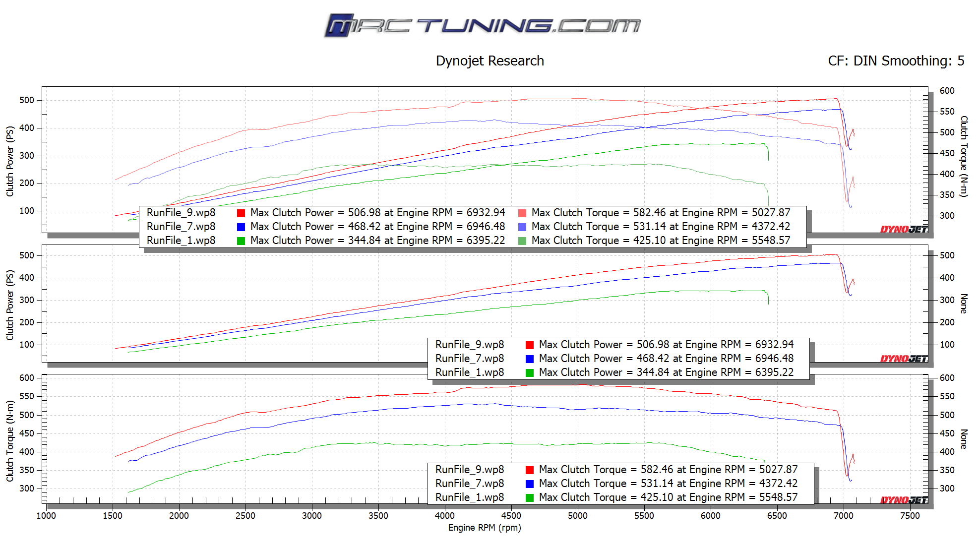This screenshot has height=551, width=980.
Task: Click blue swatch in middle power legend
Action: (530, 359)
